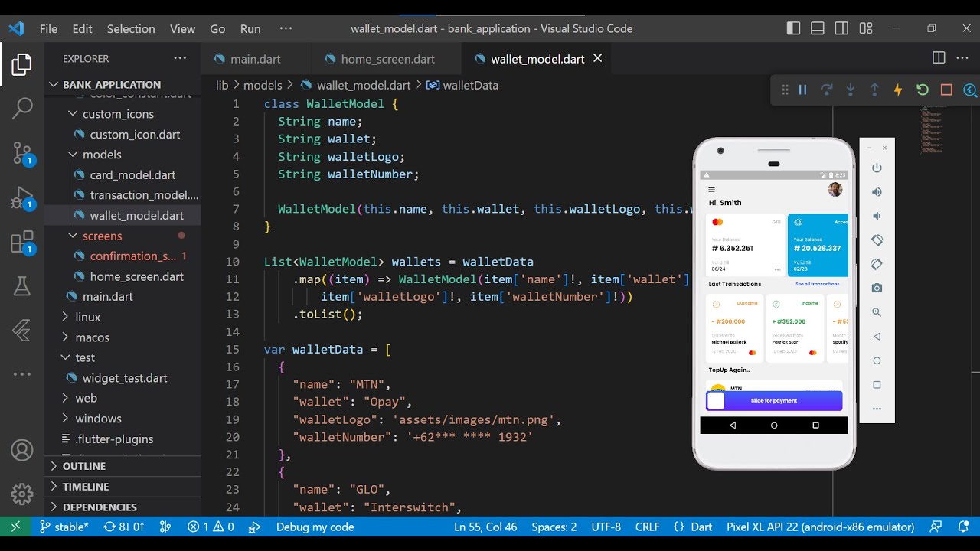Viewport: 980px width, 551px height.
Task: Click the stable* branch in status bar
Action: tap(64, 527)
